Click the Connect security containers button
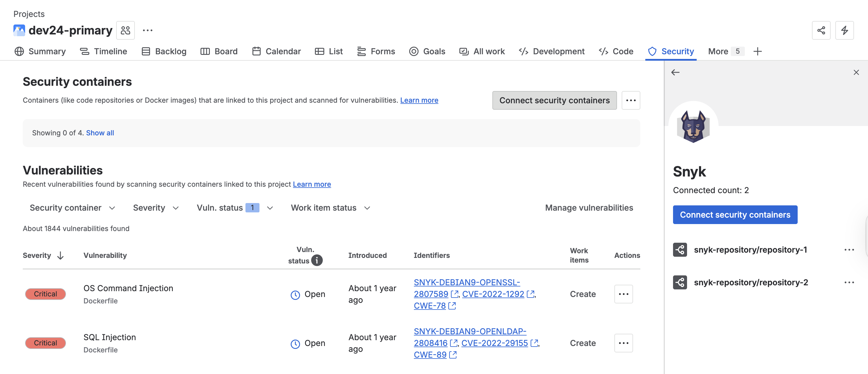 pos(554,100)
